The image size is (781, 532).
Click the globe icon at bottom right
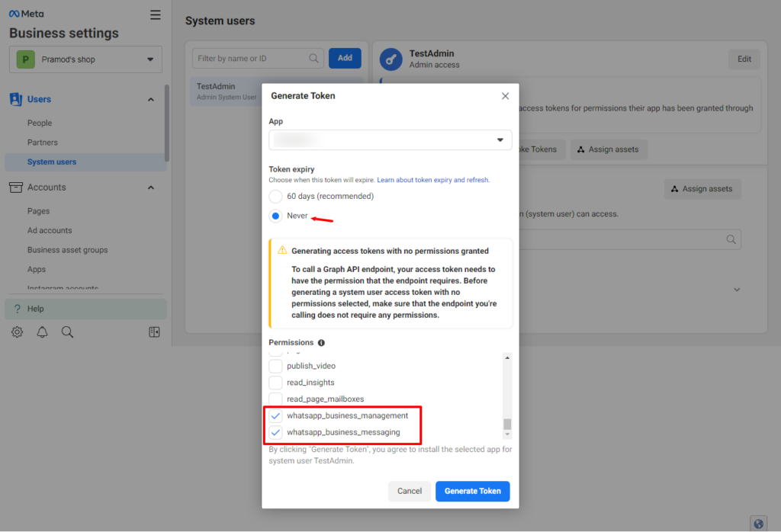pos(758,524)
